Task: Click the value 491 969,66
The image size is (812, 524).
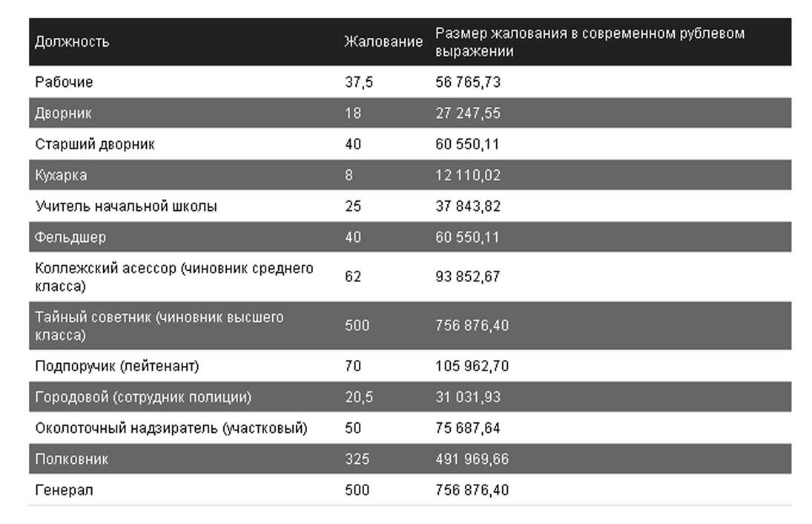Action: pos(472,459)
